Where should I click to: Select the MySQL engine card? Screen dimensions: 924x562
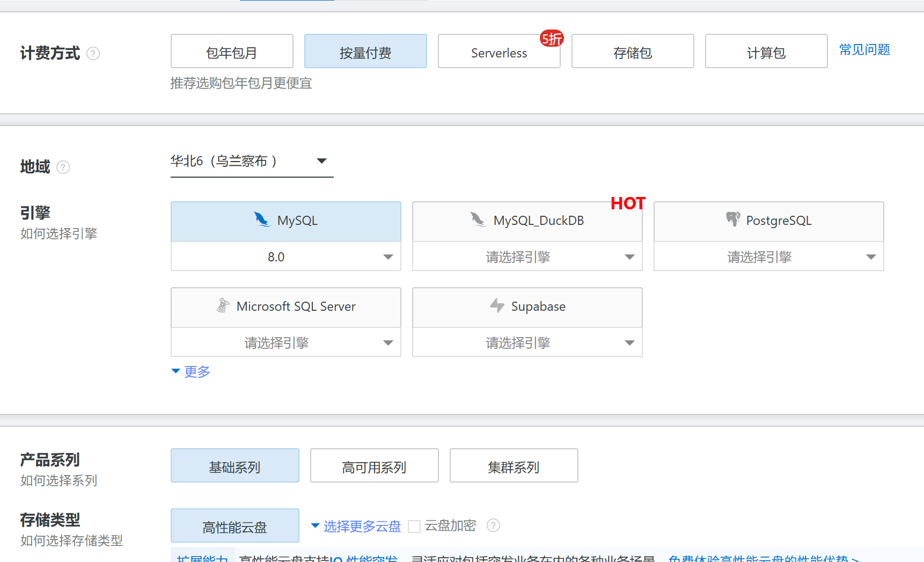coord(286,222)
